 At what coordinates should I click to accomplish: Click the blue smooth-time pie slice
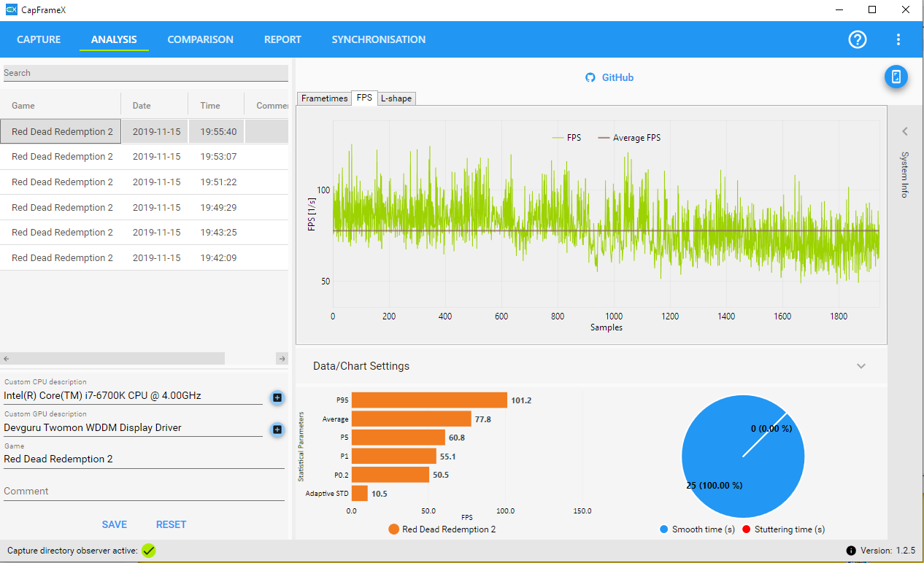[743, 457]
